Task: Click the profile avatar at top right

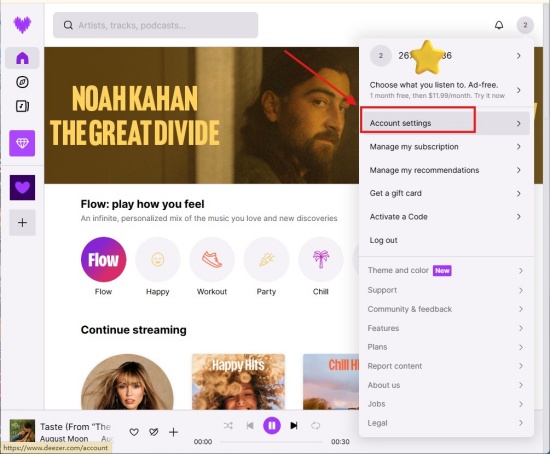Action: [x=525, y=25]
